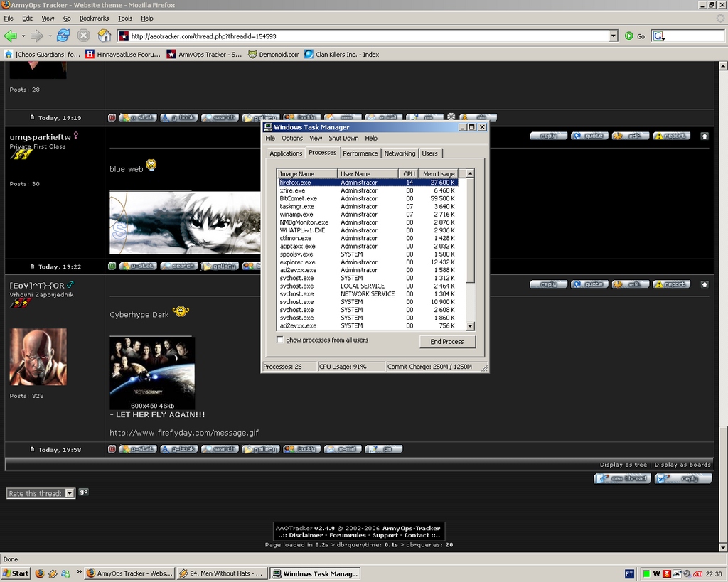Viewport: 728px width, 582px height.
Task: Open Task Manager Options menu
Action: coord(292,139)
